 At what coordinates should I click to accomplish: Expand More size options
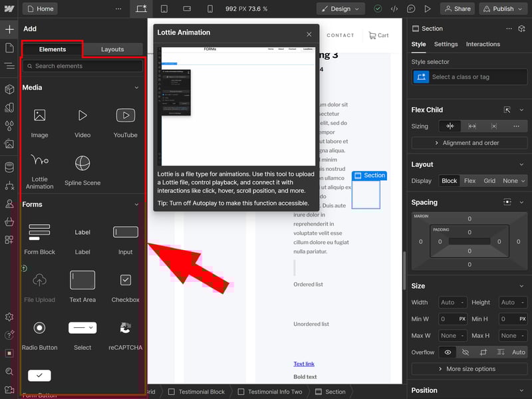[470, 369]
